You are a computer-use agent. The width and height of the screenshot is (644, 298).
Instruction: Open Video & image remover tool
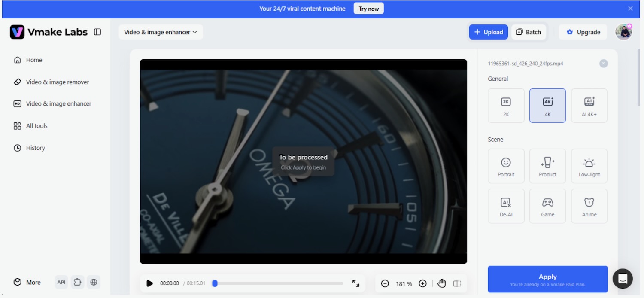52,82
